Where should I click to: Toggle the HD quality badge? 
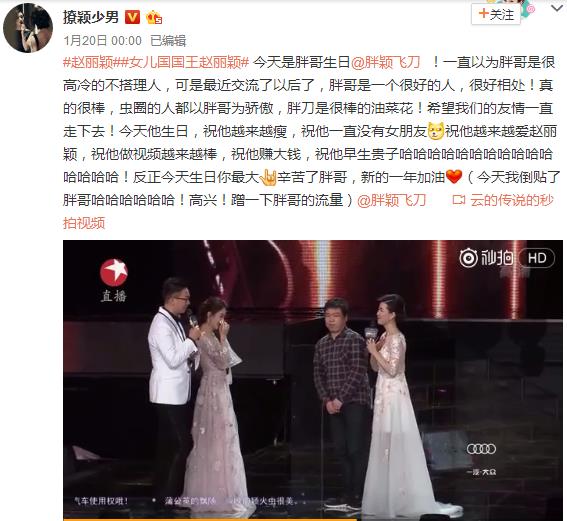[537, 258]
